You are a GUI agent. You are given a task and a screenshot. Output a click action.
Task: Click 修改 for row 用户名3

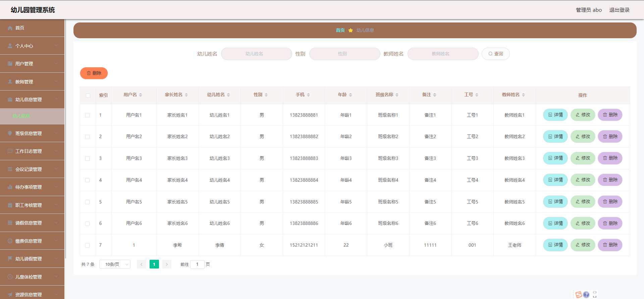coord(583,158)
